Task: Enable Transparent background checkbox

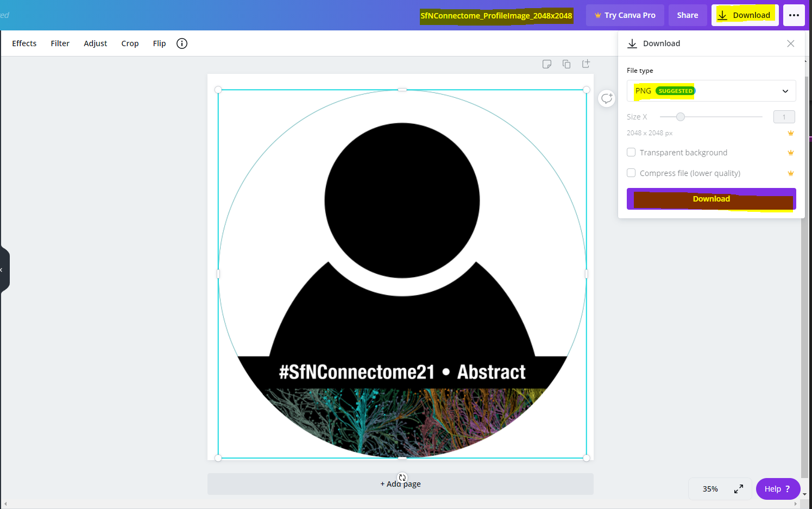Action: pos(631,153)
